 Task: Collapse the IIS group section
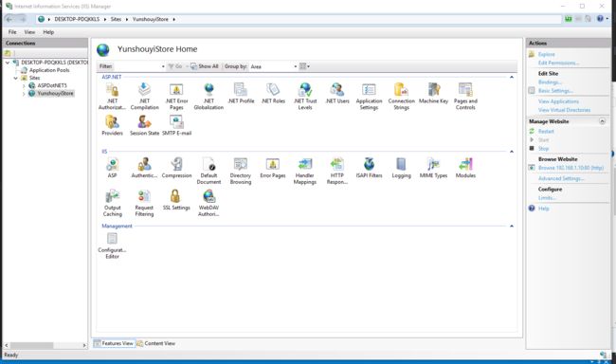[x=512, y=152]
